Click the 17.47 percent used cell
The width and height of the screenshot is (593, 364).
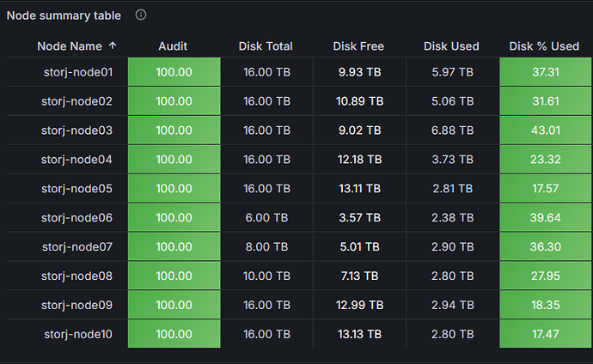click(546, 334)
